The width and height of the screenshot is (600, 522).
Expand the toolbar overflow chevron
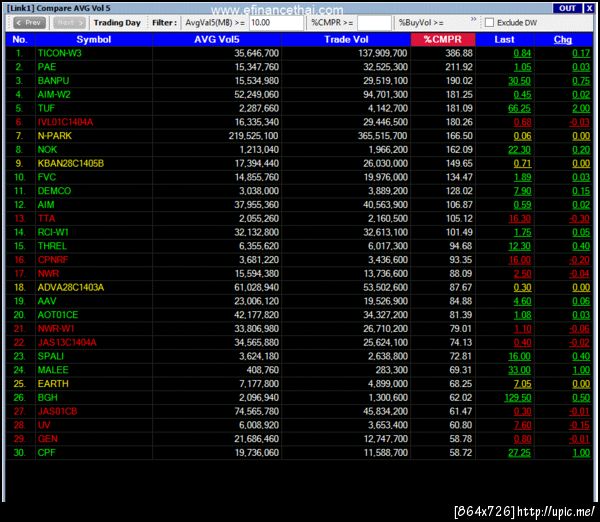474,19
